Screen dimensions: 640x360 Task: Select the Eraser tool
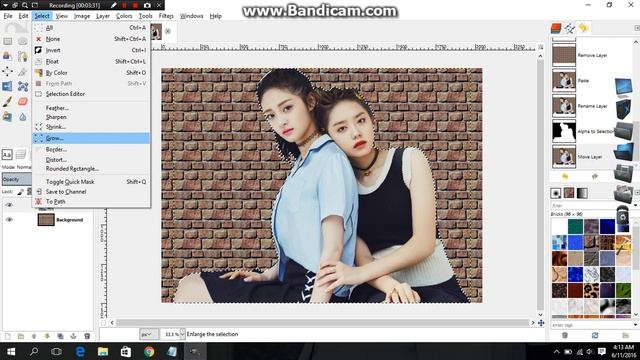[22, 102]
